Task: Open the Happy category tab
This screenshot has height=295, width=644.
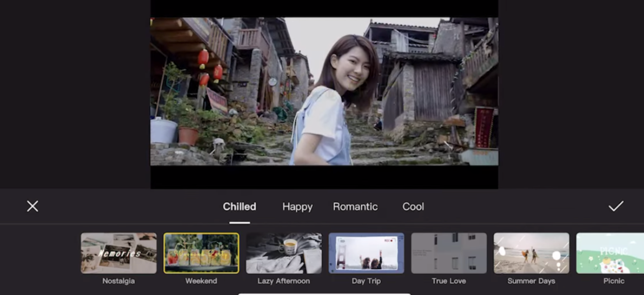Action: click(297, 207)
